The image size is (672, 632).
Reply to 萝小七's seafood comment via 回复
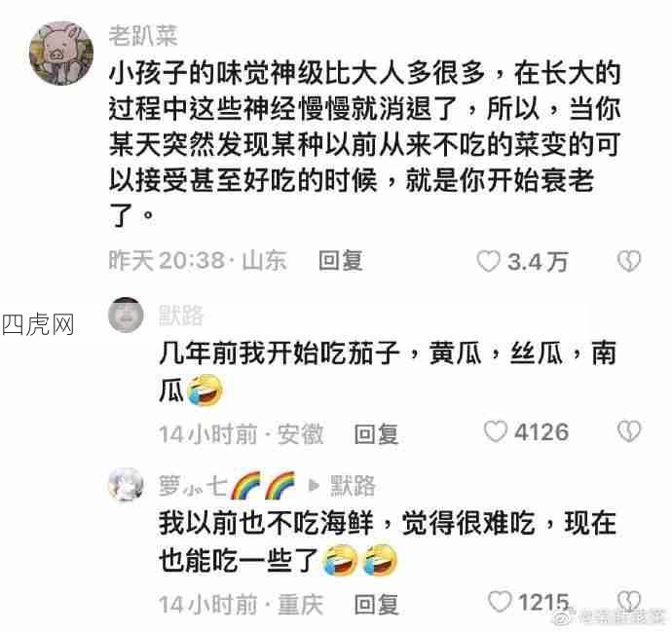[x=376, y=604]
